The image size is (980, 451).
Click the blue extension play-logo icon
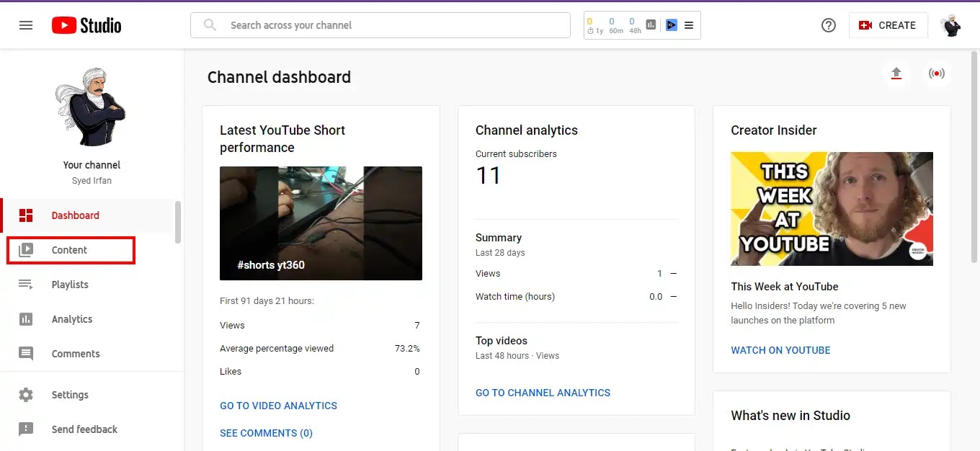point(671,25)
